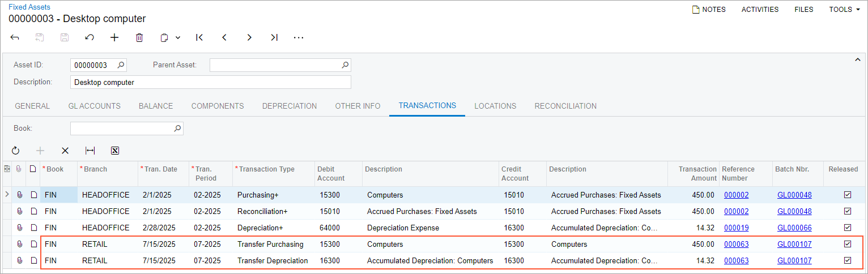Toggle Released checkbox for Depreciation+ row

848,228
